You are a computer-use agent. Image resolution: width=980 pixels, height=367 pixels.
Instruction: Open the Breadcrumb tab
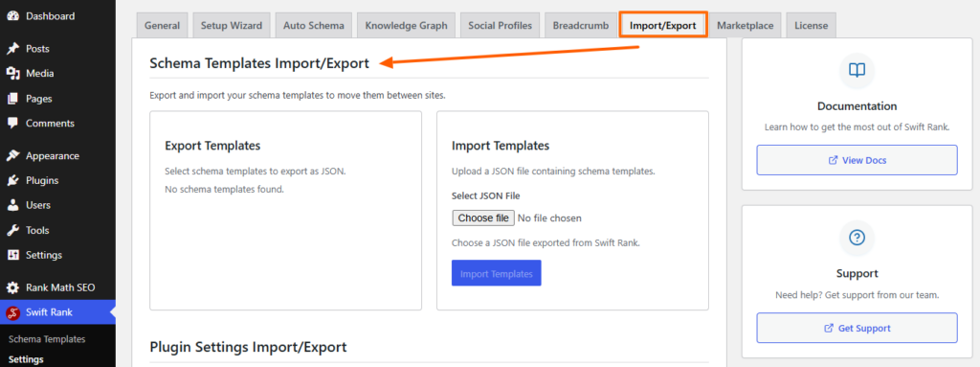point(581,26)
